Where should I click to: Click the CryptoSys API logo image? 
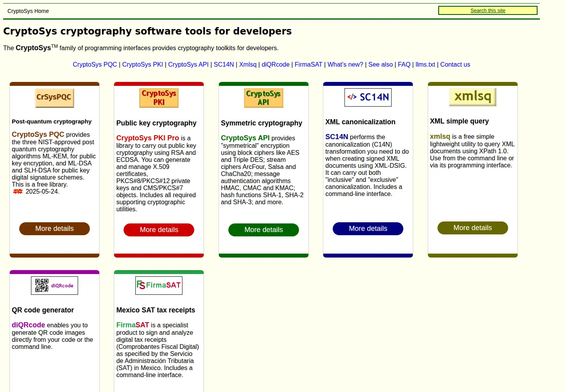tap(264, 98)
